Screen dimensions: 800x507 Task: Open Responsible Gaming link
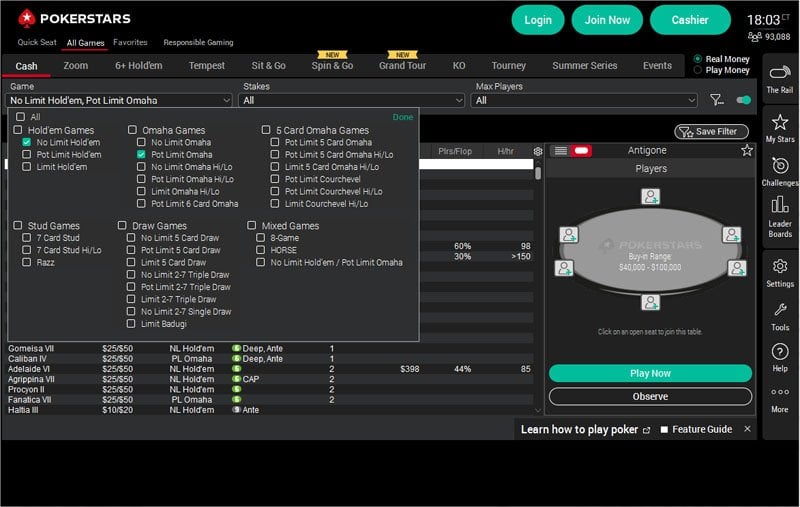[x=198, y=42]
